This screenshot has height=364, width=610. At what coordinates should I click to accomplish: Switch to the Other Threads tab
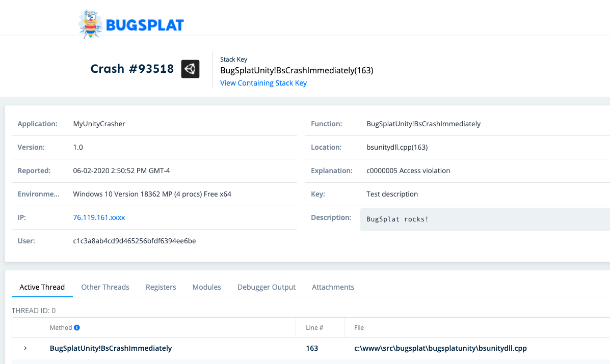[105, 287]
